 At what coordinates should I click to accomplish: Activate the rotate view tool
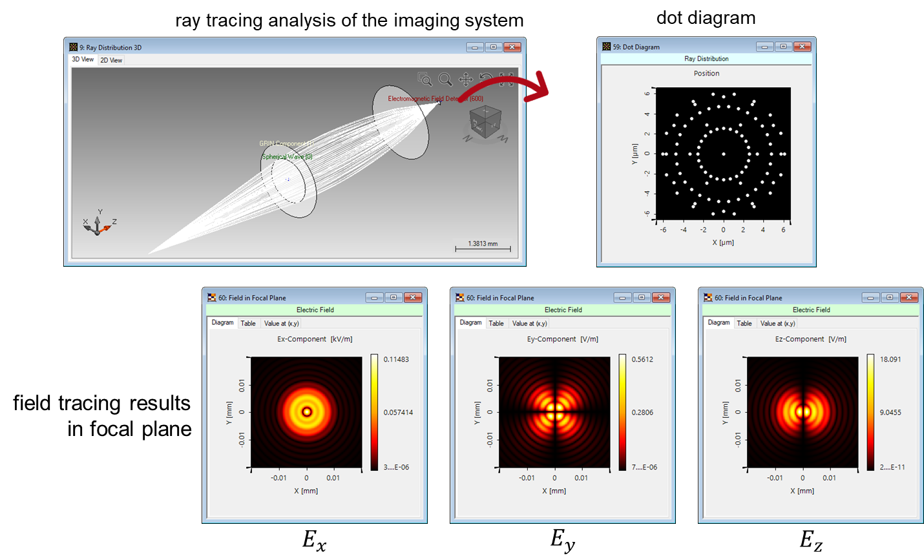tap(485, 79)
